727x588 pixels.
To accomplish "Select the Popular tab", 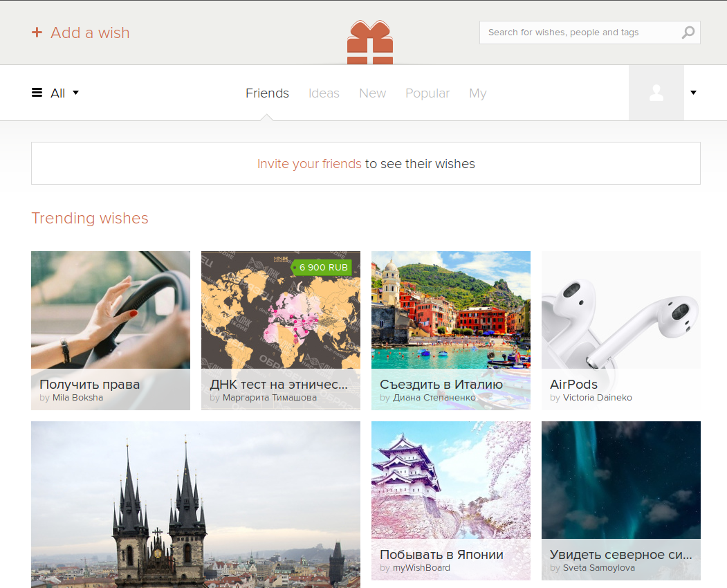I will pyautogui.click(x=427, y=93).
